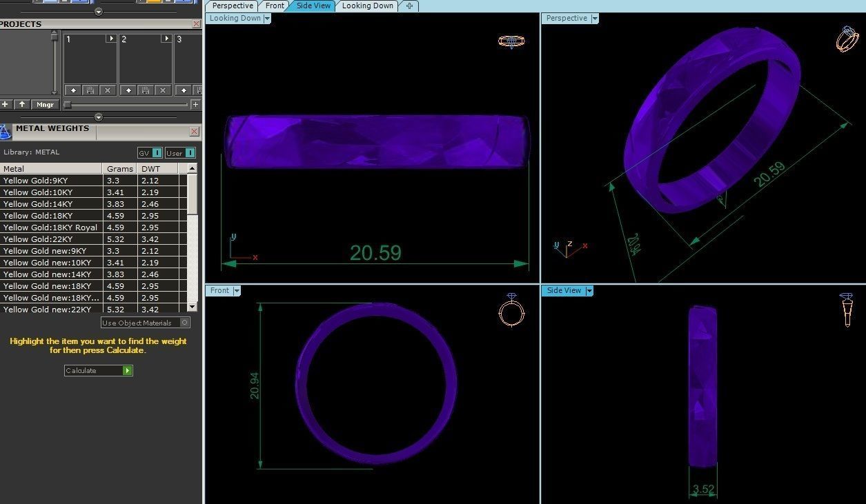Collapse panel using arrow above Metal Weights
Viewport: 866px width, 504px height.
98,117
